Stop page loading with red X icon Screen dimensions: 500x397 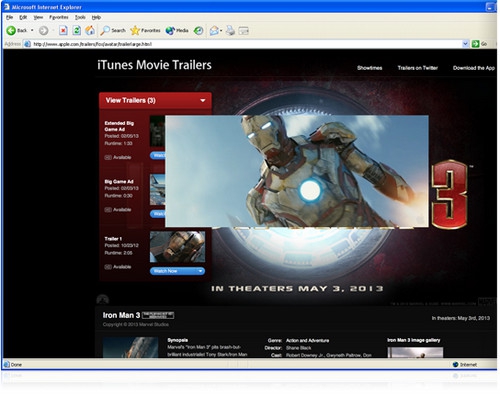click(63, 31)
